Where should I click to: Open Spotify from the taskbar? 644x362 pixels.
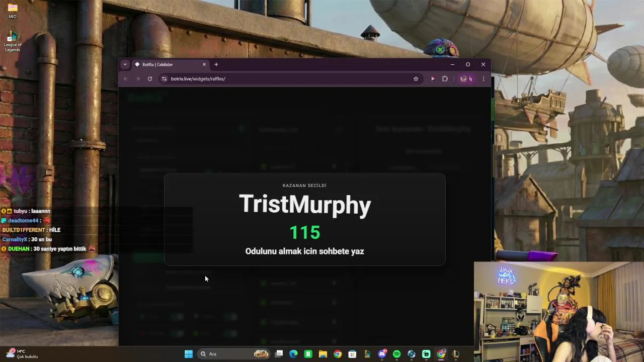[396, 354]
